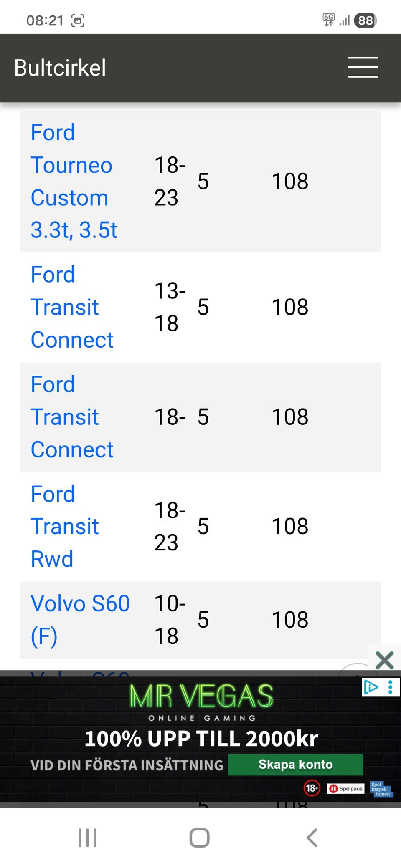Screen dimensions: 401x868
Task: Tap the Spelpaus logo in ad
Action: (x=346, y=788)
